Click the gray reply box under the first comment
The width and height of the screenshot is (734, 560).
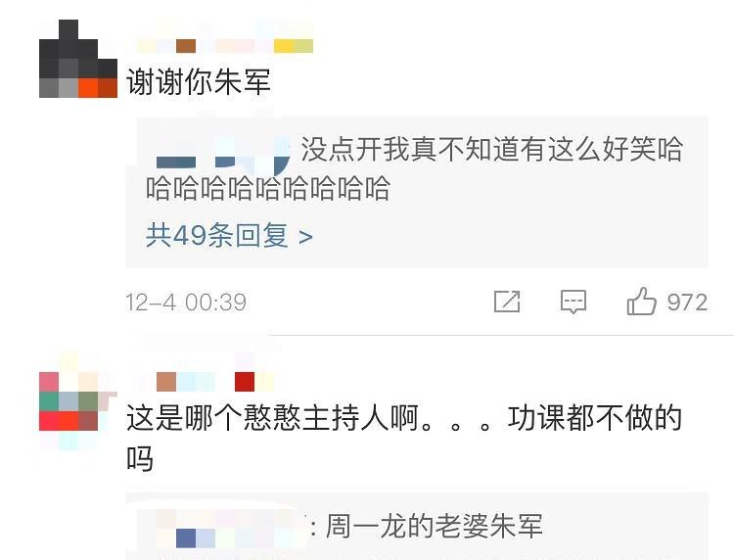417,192
